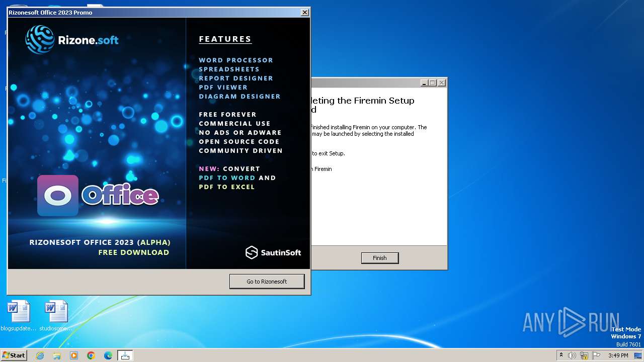This screenshot has width=644, height=362.
Task: Click the FREE DOWNLOAD text
Action: pyautogui.click(x=134, y=252)
